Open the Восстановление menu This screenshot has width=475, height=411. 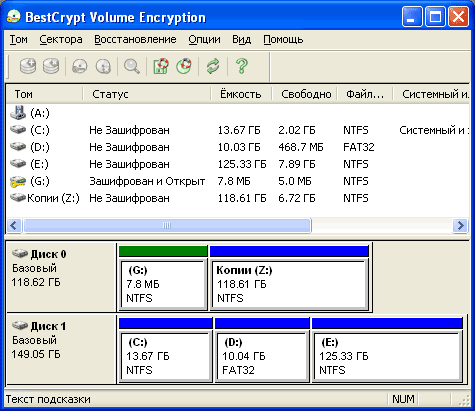(x=135, y=40)
